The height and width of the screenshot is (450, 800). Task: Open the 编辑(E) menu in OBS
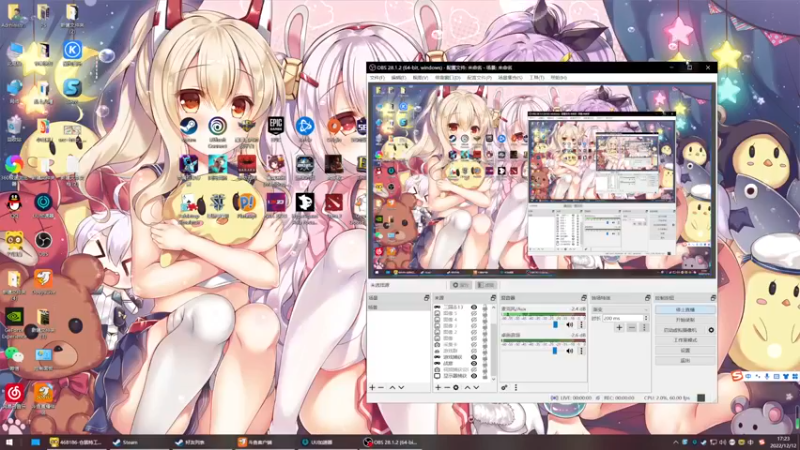click(x=398, y=78)
